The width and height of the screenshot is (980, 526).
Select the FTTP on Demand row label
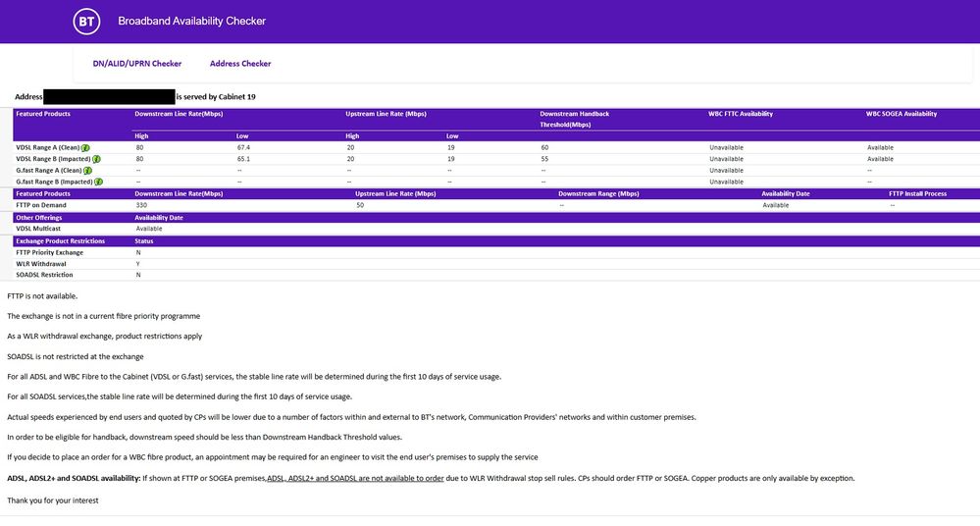tap(42, 205)
